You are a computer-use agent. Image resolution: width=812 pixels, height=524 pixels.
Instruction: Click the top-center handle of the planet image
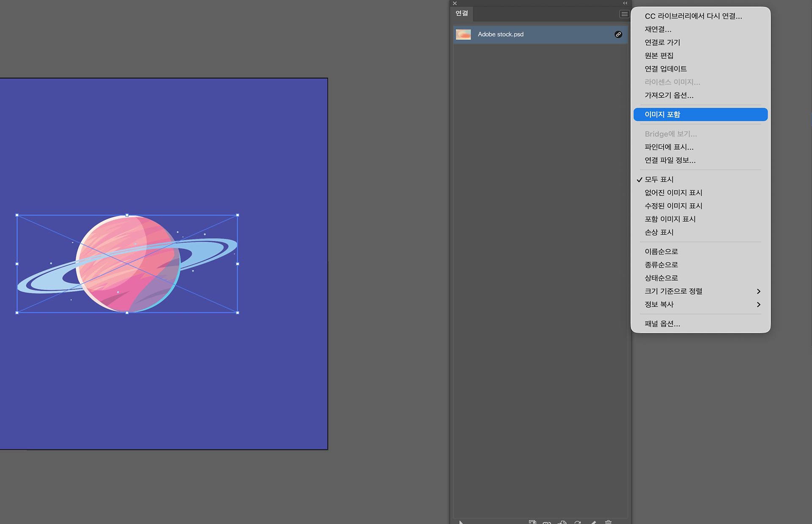pos(127,215)
